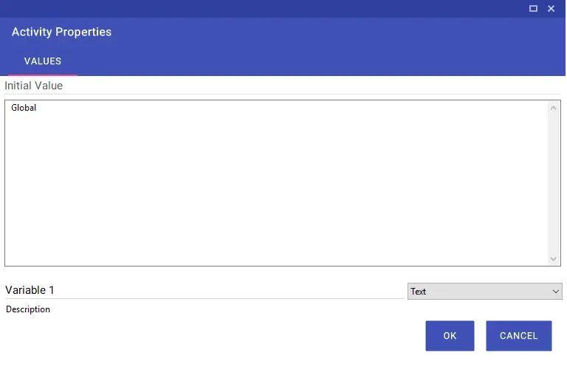Screen dimensions: 567x392
Task: Expand the type combo box chevron
Action: click(x=556, y=292)
